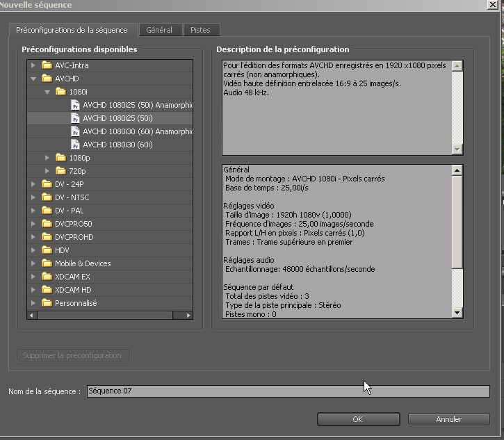
Task: Click preset list horizontal scrollbar right arrow
Action: (188, 316)
